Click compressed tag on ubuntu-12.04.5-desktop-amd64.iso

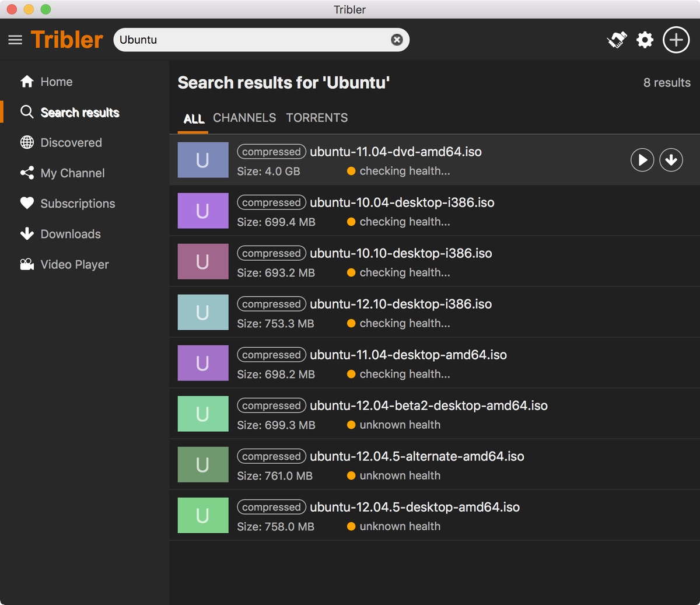[271, 507]
